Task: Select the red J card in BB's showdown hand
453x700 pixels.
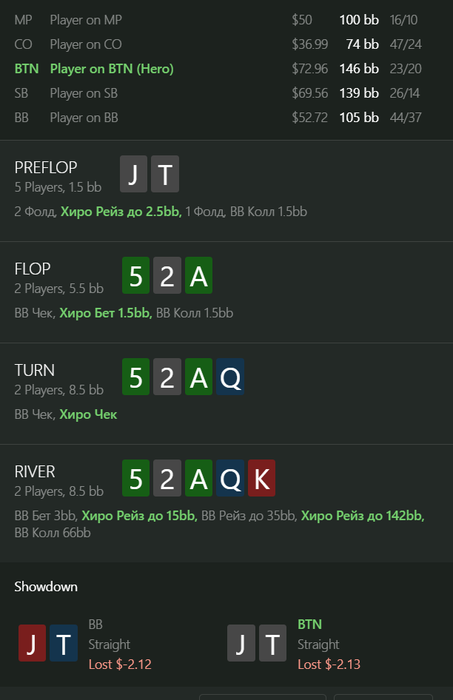Action: point(32,643)
